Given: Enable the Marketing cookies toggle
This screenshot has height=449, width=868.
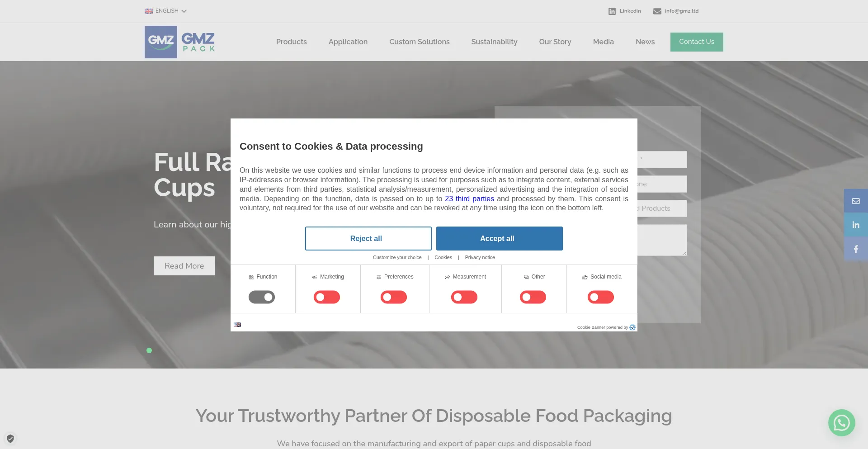Looking at the screenshot, I should tap(327, 297).
